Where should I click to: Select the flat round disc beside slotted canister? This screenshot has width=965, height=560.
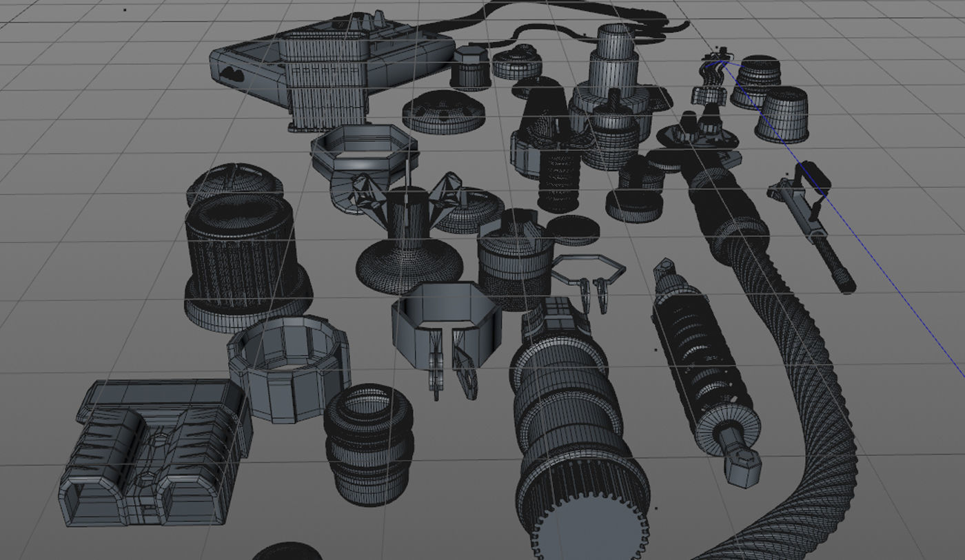click(573, 231)
